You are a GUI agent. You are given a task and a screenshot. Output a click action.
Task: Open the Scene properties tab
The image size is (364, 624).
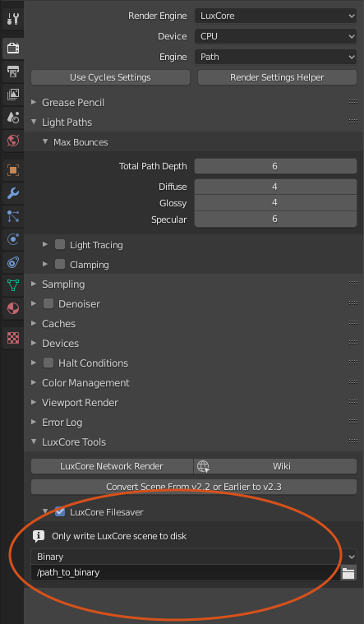[12, 118]
